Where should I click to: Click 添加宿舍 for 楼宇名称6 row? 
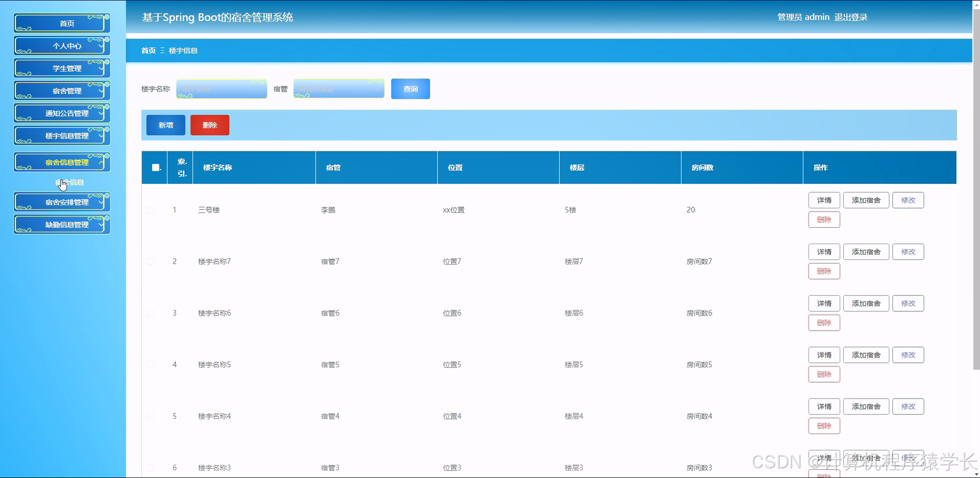tap(866, 303)
